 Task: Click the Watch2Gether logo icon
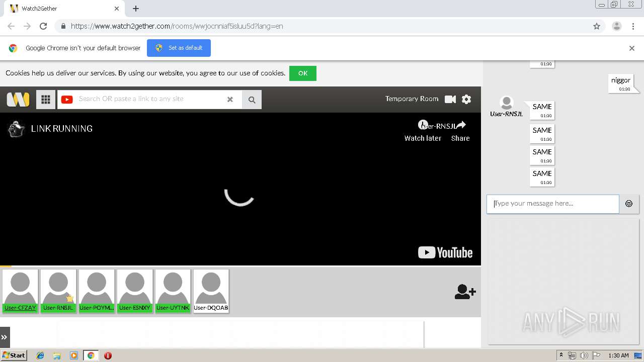pyautogui.click(x=18, y=100)
